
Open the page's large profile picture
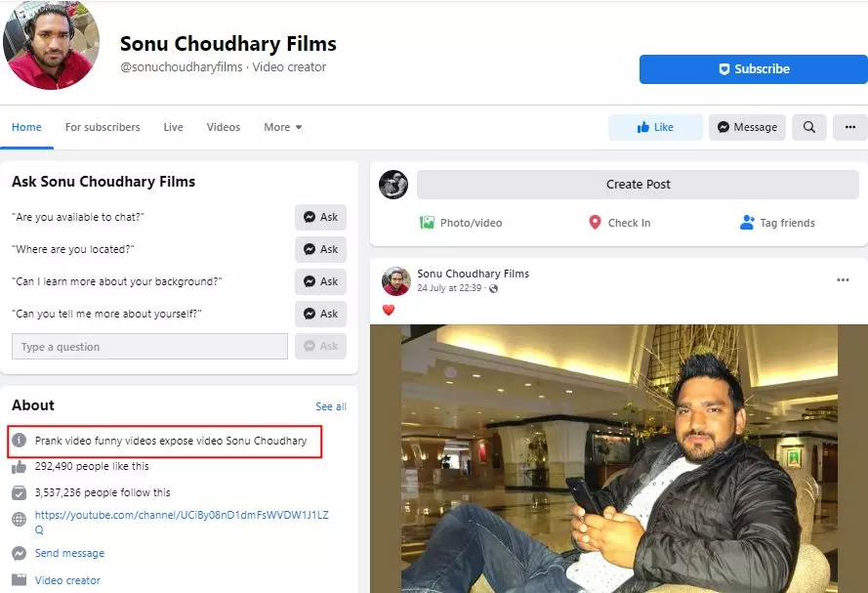(x=51, y=43)
